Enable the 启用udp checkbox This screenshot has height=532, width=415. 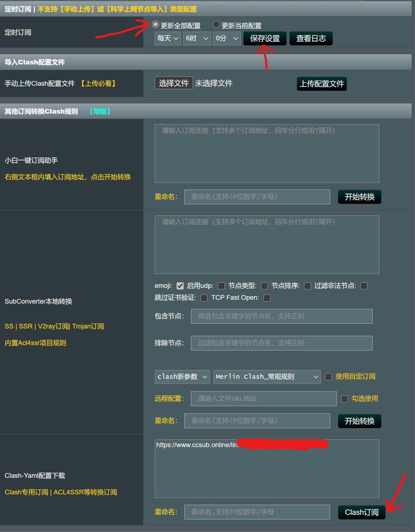[x=221, y=286]
